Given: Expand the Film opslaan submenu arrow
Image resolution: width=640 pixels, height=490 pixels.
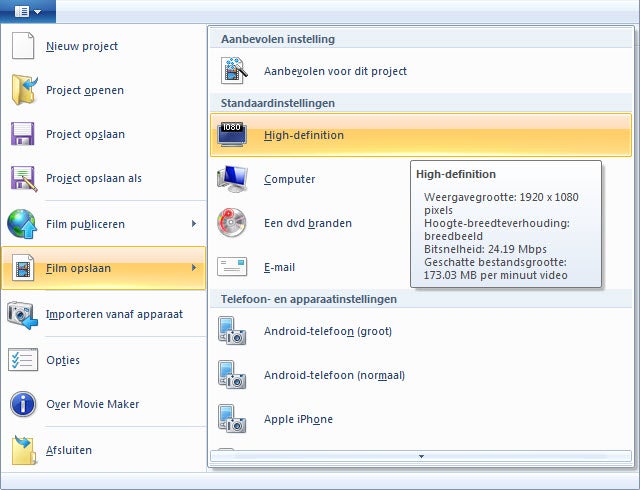Looking at the screenshot, I should 194,268.
